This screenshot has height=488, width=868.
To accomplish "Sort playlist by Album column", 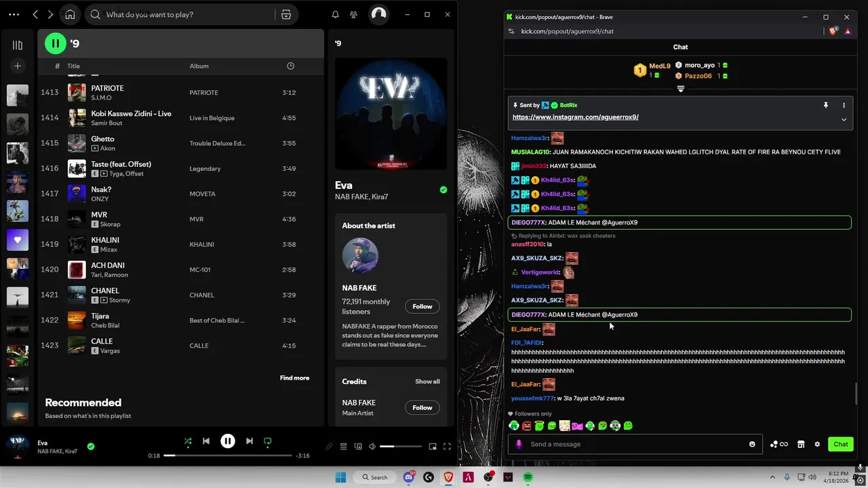I will [199, 66].
